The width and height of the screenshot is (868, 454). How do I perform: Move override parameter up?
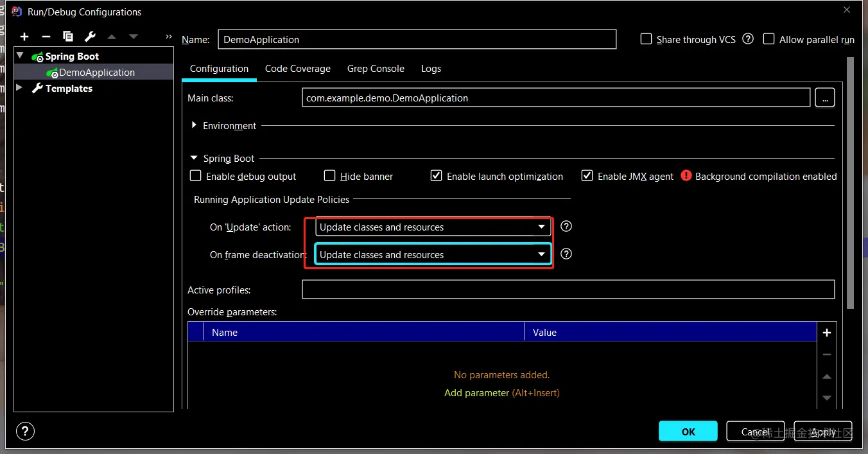(x=827, y=376)
